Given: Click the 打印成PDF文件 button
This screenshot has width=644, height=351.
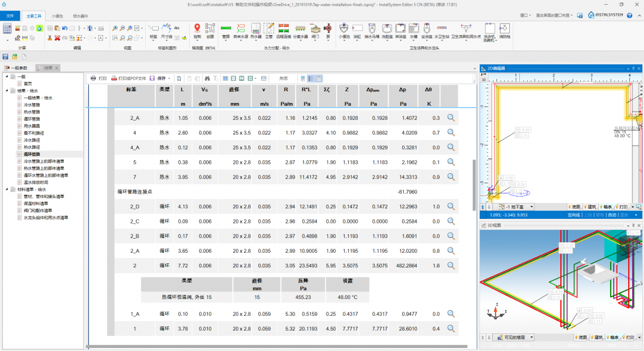Looking at the screenshot, I should click(x=129, y=78).
